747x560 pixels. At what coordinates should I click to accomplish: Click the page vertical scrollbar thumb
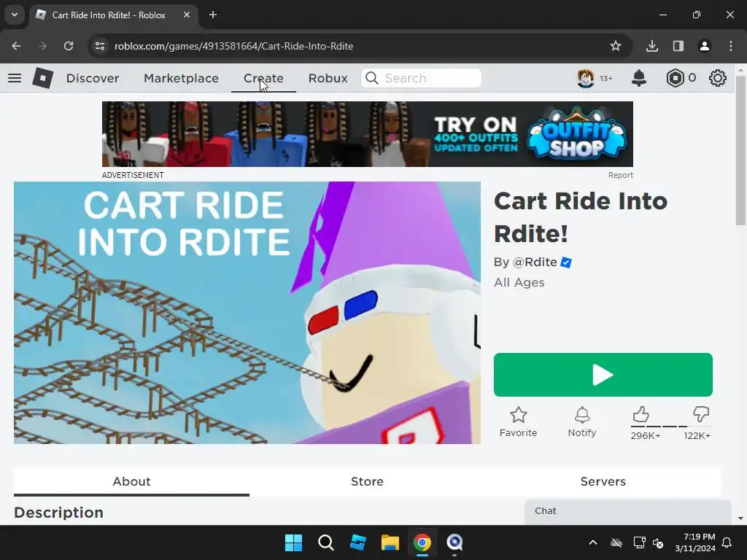[x=740, y=150]
